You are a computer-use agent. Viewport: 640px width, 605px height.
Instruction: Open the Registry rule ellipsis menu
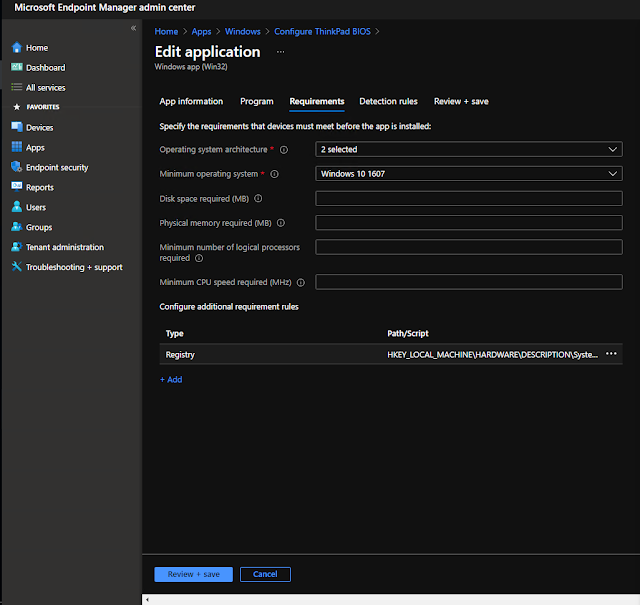[611, 354]
